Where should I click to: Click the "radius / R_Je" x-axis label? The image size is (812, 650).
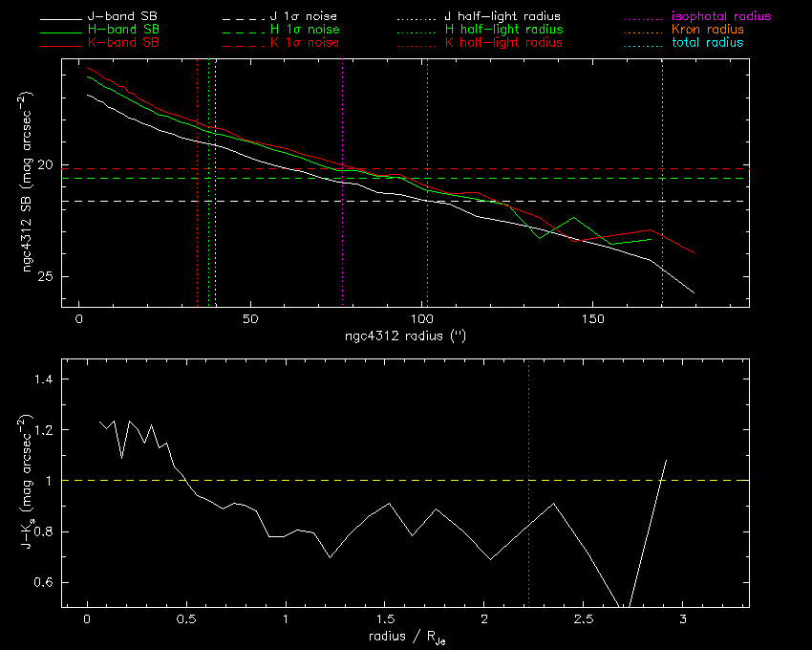404,638
